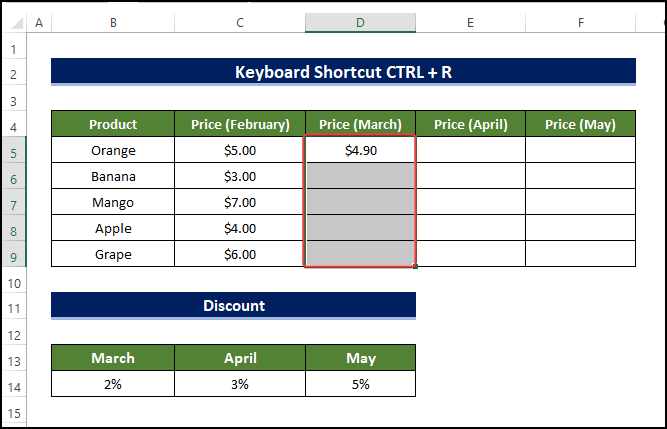Screen dimensions: 667x429
Task: Select the Discount title cell
Action: pos(233,305)
